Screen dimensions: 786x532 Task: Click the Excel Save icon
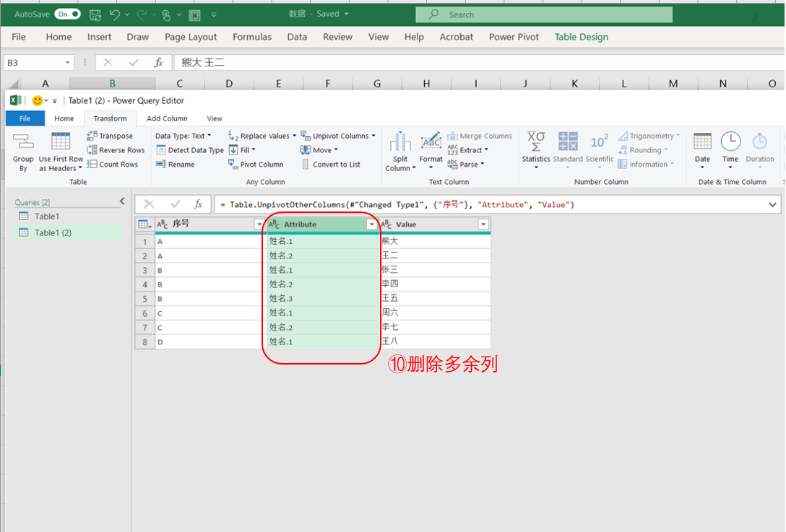pyautogui.click(x=95, y=14)
